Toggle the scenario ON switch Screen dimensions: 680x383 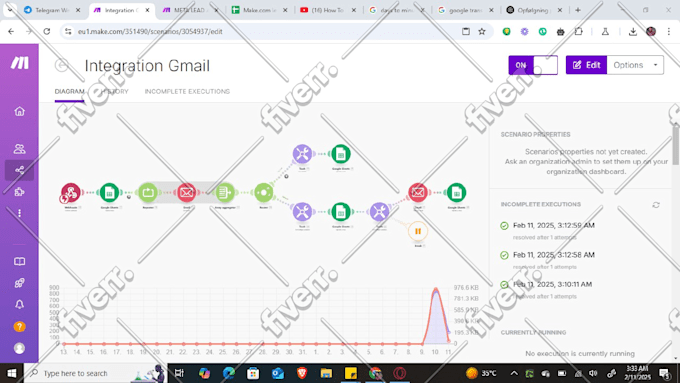pyautogui.click(x=533, y=65)
